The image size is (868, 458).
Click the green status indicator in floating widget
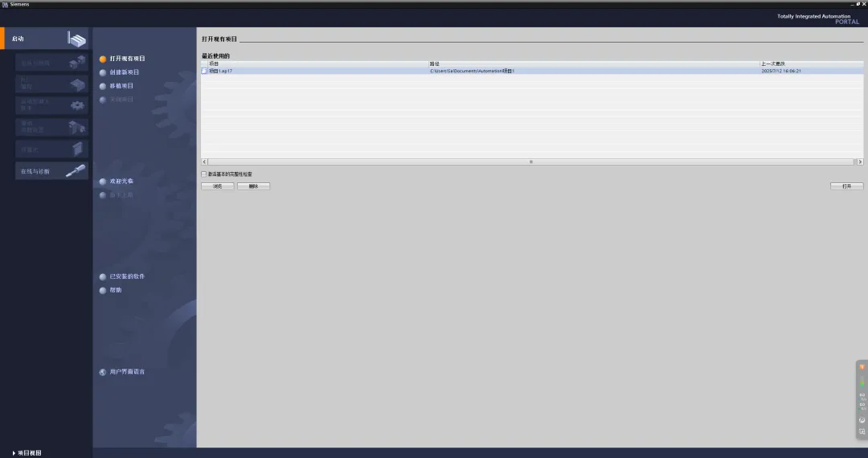pyautogui.click(x=862, y=382)
